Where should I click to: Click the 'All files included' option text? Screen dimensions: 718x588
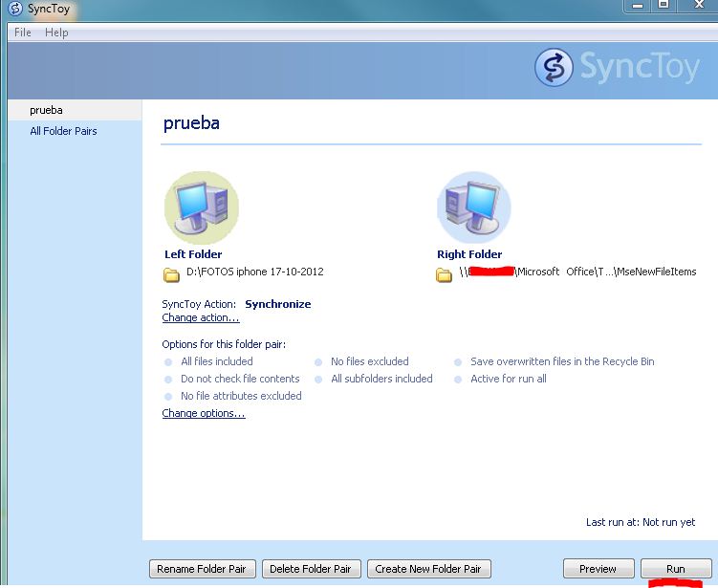pos(217,361)
